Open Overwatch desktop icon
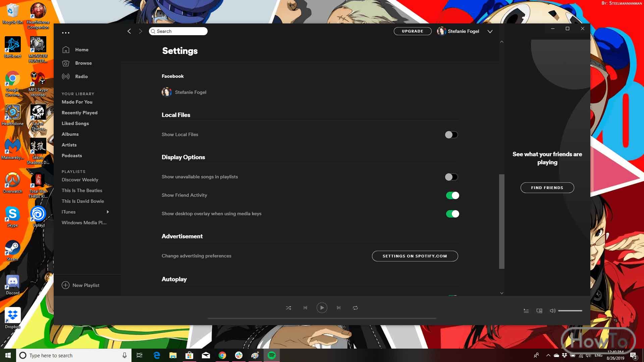644x362 pixels. [13, 183]
